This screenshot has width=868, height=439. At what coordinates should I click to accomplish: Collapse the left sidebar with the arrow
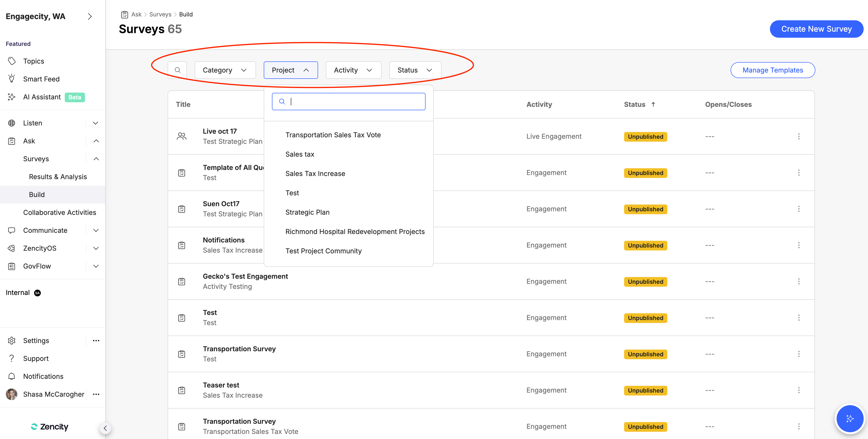pyautogui.click(x=105, y=428)
